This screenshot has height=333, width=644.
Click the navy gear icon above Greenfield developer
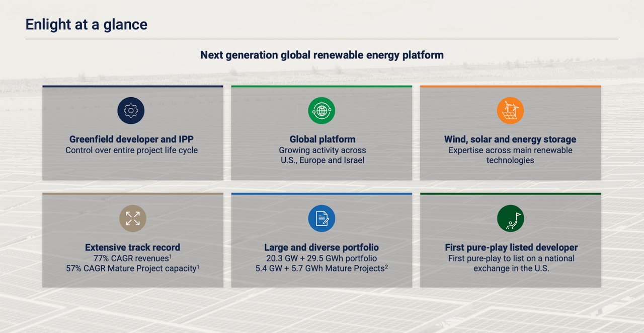131,110
